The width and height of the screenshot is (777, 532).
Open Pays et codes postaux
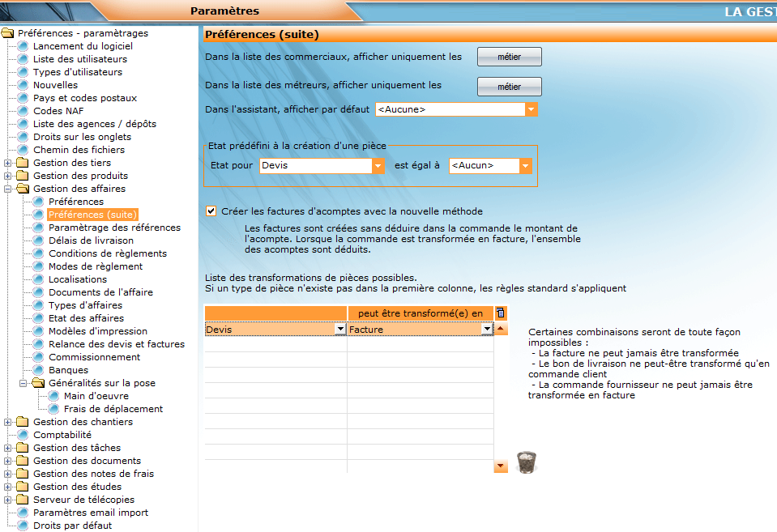click(x=85, y=98)
